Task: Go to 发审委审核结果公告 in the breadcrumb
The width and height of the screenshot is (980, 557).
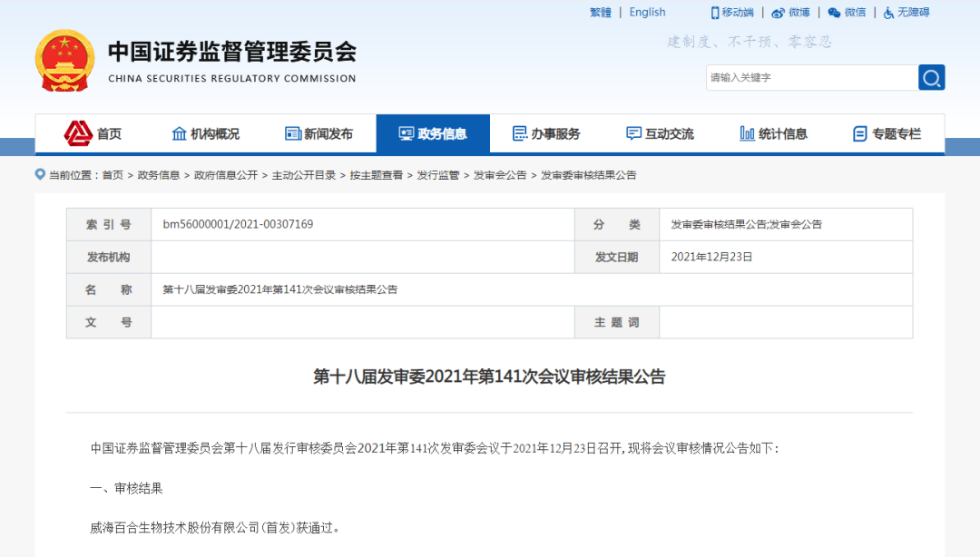Action: pos(588,175)
